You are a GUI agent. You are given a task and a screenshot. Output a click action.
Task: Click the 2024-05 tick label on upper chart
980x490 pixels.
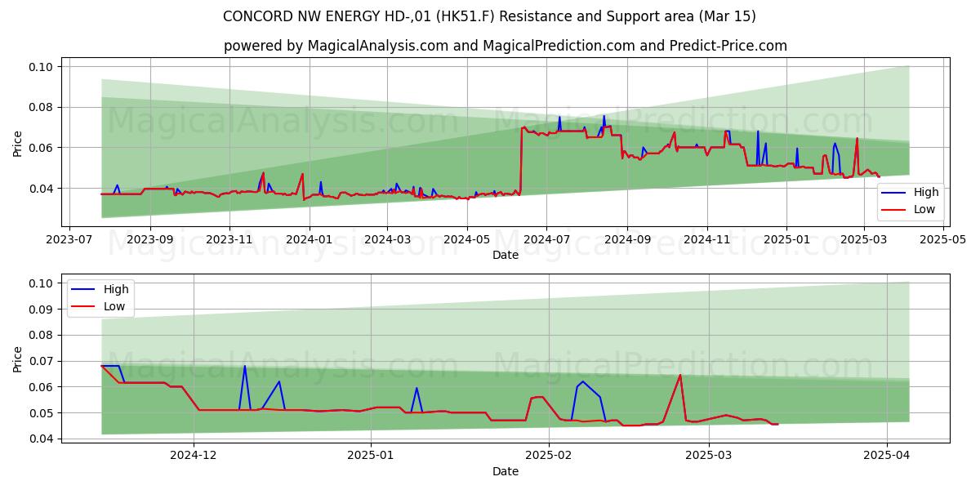pos(466,239)
